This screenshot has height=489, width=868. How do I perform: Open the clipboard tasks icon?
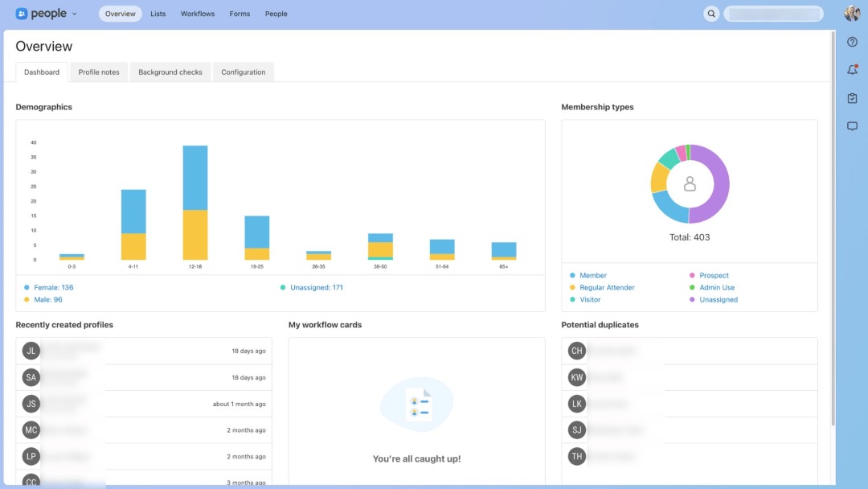coord(853,98)
